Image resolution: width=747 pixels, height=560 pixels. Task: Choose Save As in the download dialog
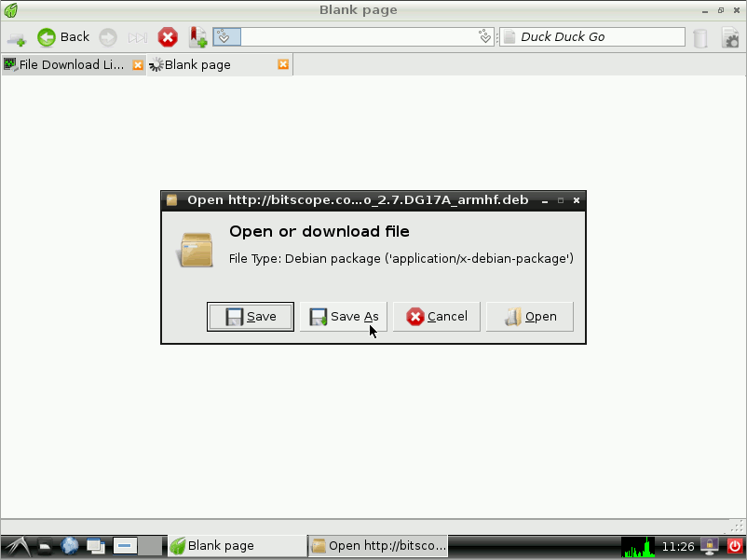343,317
